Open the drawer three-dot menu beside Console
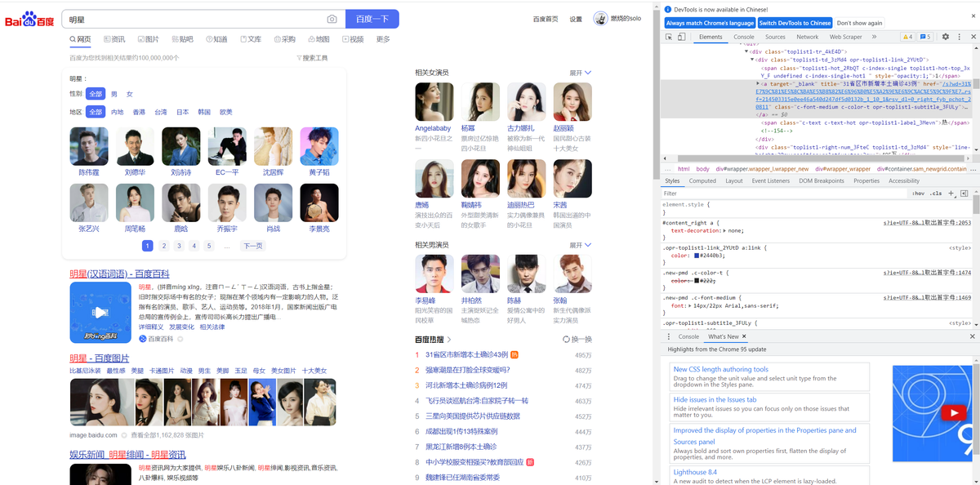Viewport: 980px width, 485px height. click(670, 336)
